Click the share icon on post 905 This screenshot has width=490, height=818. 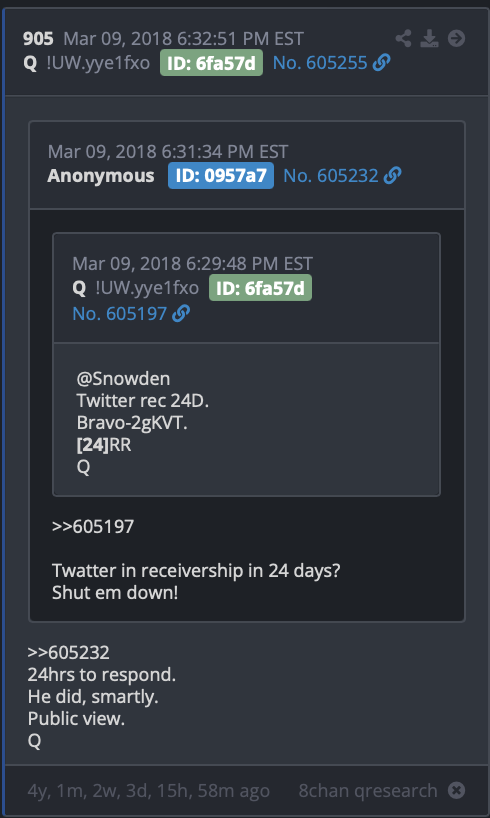(x=403, y=38)
